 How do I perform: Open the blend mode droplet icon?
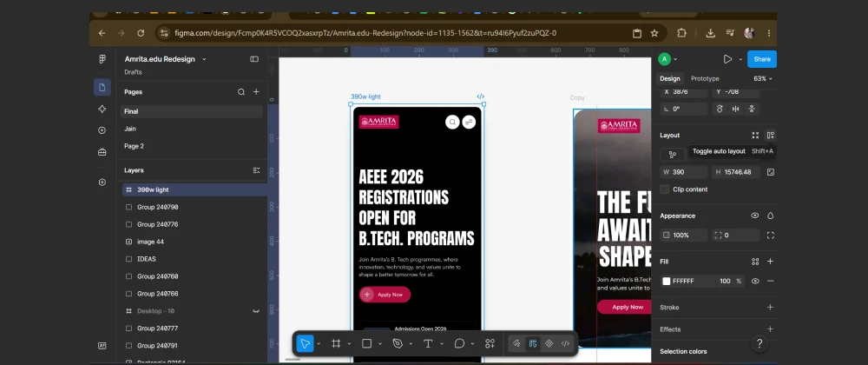pos(770,216)
